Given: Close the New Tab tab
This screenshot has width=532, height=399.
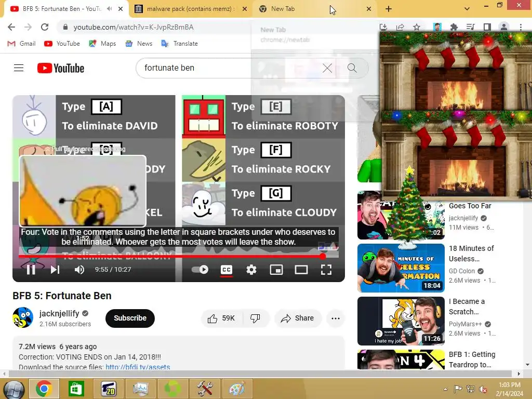Looking at the screenshot, I should pyautogui.click(x=369, y=9).
